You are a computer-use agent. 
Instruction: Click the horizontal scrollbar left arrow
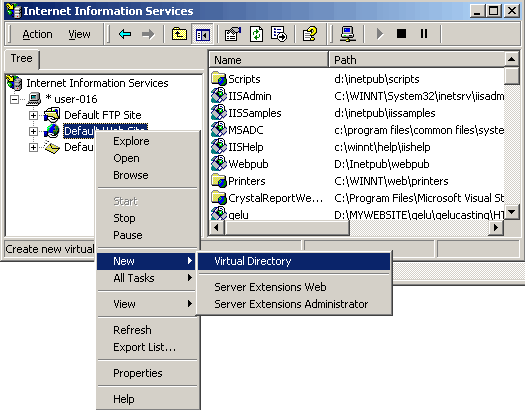click(216, 228)
